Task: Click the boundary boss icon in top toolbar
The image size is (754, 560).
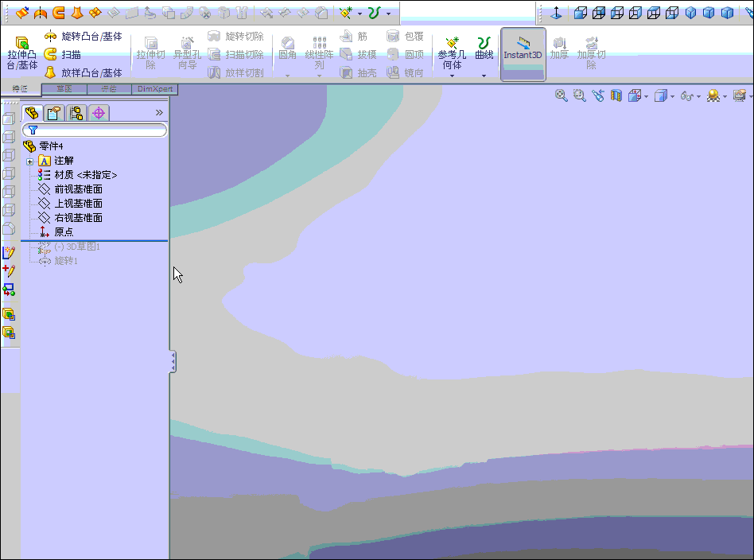Action: pos(95,13)
